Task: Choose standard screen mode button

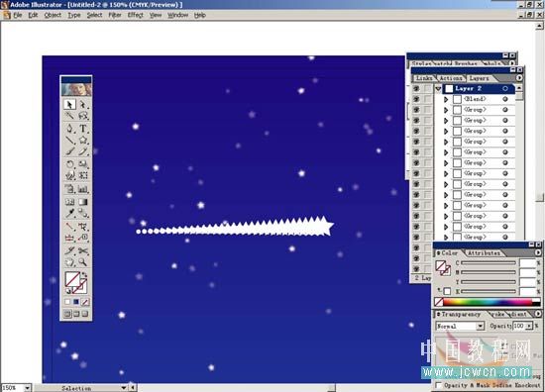Action: [x=67, y=314]
